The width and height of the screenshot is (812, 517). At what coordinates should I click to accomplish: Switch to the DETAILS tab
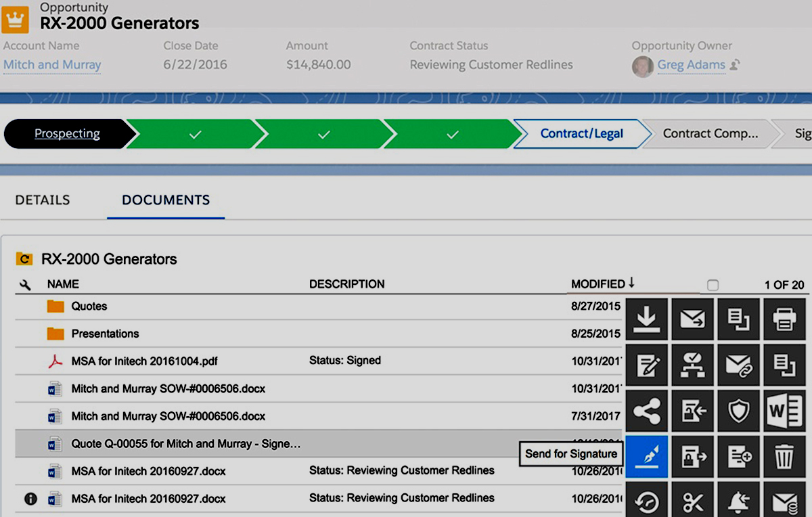(x=43, y=200)
